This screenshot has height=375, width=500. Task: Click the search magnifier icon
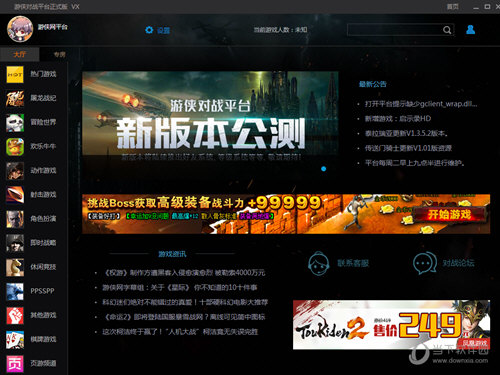pyautogui.click(x=447, y=30)
